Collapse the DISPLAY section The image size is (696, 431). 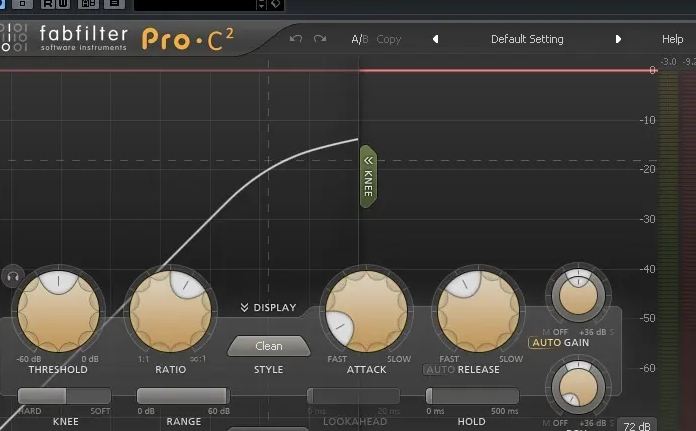point(269,308)
